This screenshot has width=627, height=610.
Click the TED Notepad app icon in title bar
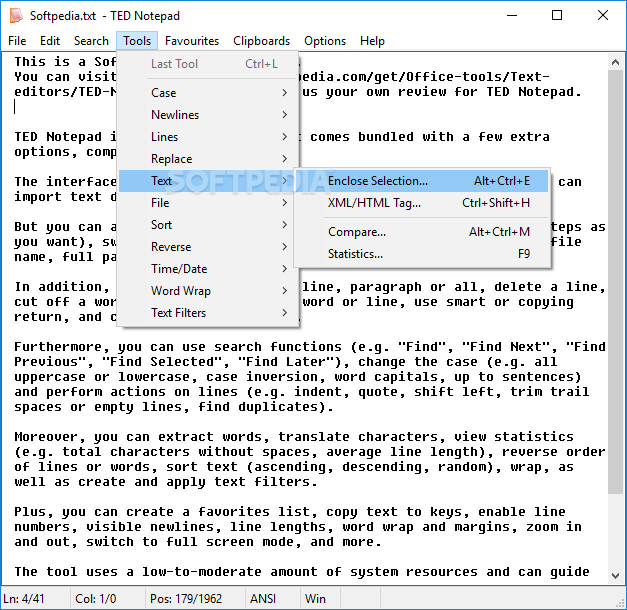16,16
